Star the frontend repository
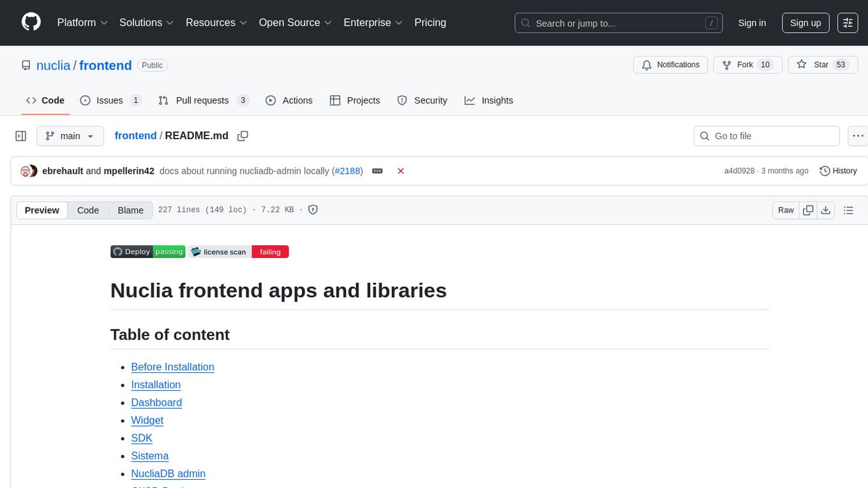Image resolution: width=868 pixels, height=488 pixels. point(823,65)
